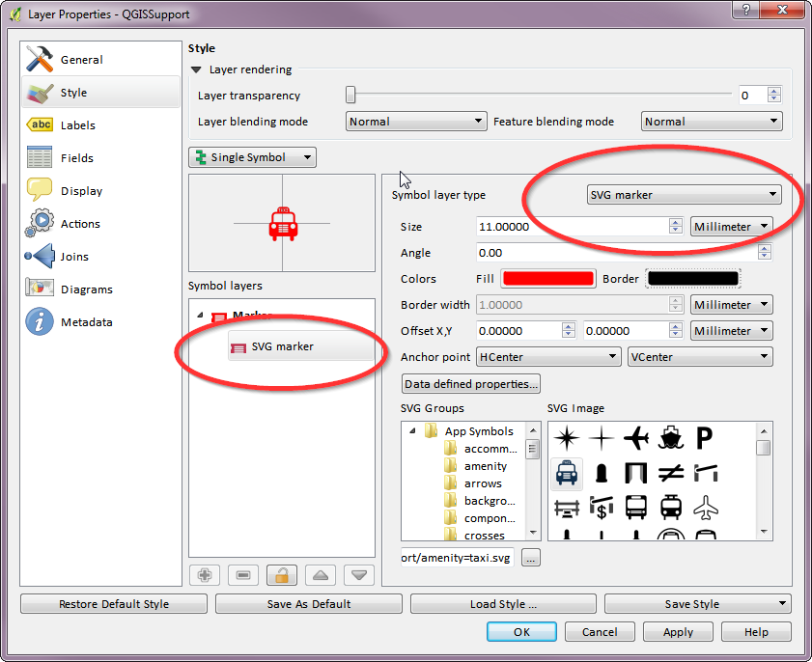The width and height of the screenshot is (812, 662).
Task: Select the amenity SVG group folder
Action: (x=486, y=466)
